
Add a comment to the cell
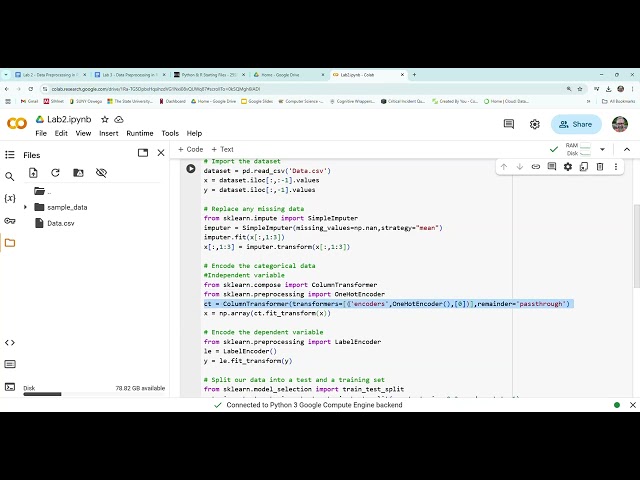[x=552, y=167]
